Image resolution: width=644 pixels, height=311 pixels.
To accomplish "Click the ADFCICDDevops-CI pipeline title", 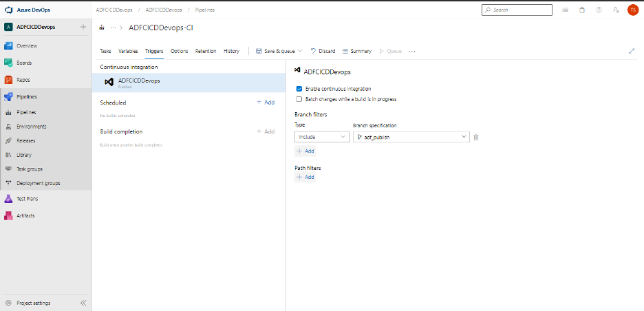I will pos(161,28).
